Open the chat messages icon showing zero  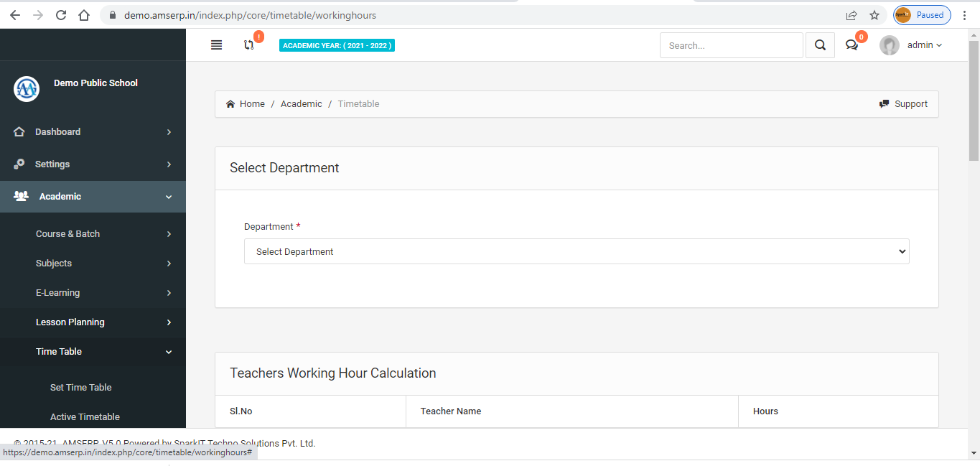(x=851, y=45)
